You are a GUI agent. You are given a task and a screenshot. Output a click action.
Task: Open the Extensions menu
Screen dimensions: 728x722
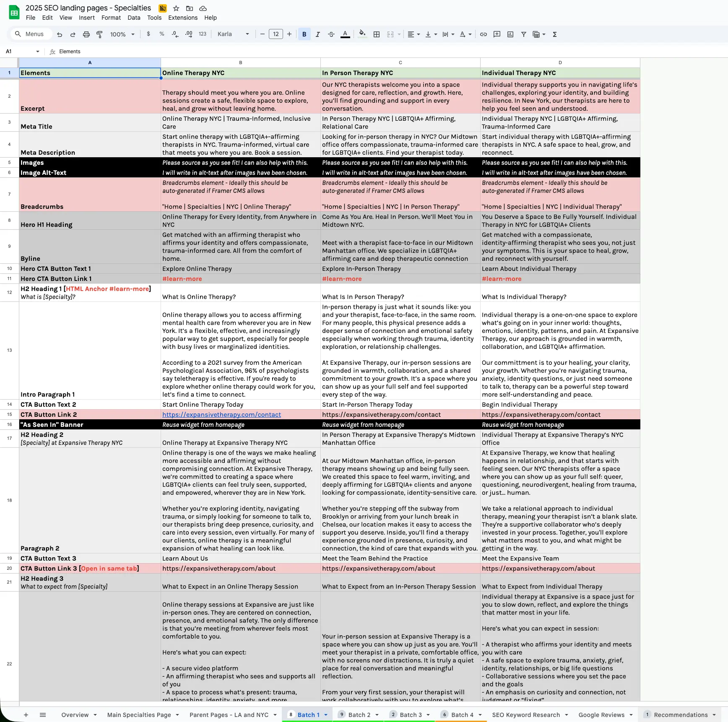pyautogui.click(x=182, y=18)
